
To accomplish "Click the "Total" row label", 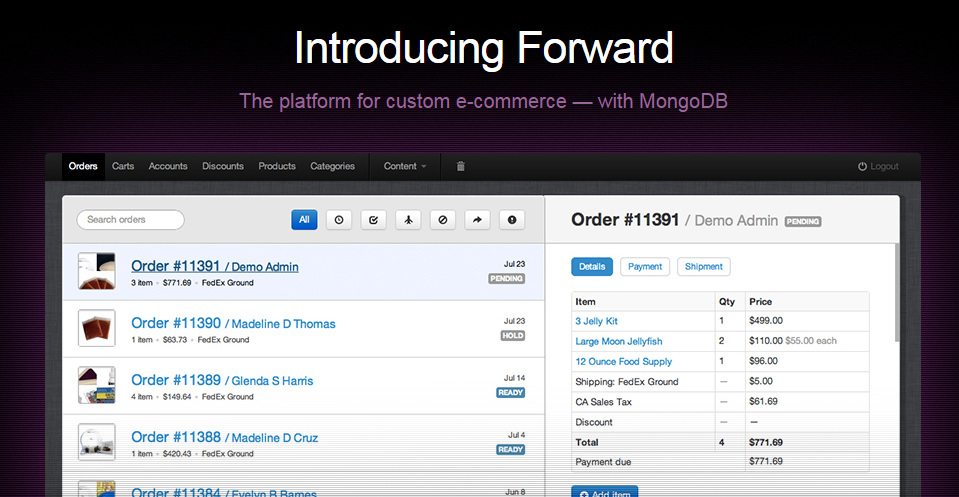I will pyautogui.click(x=587, y=442).
